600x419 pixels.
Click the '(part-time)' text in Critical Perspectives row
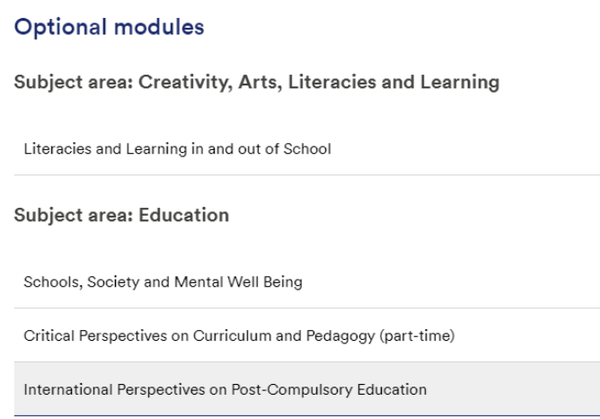tap(417, 336)
